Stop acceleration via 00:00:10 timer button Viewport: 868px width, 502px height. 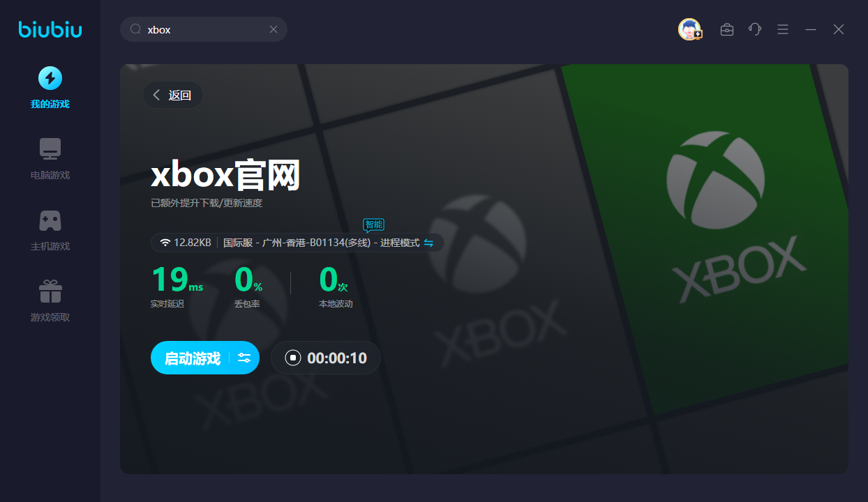point(325,358)
